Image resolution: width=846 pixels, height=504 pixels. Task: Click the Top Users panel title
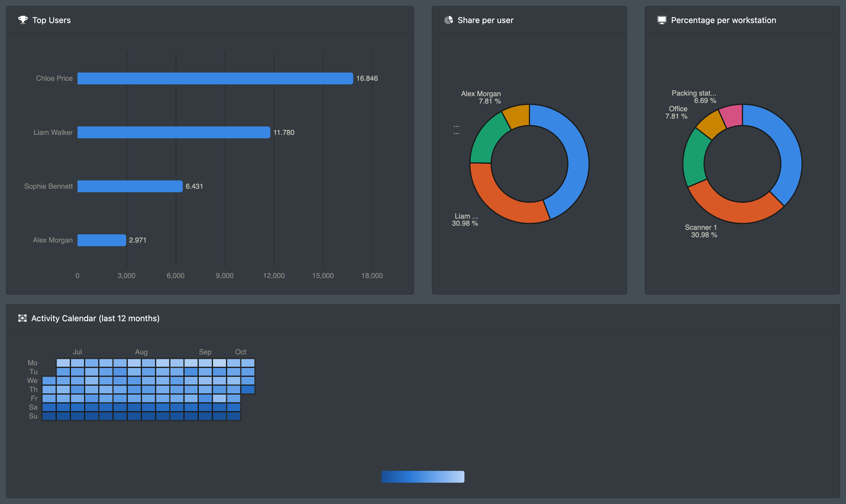tap(52, 20)
